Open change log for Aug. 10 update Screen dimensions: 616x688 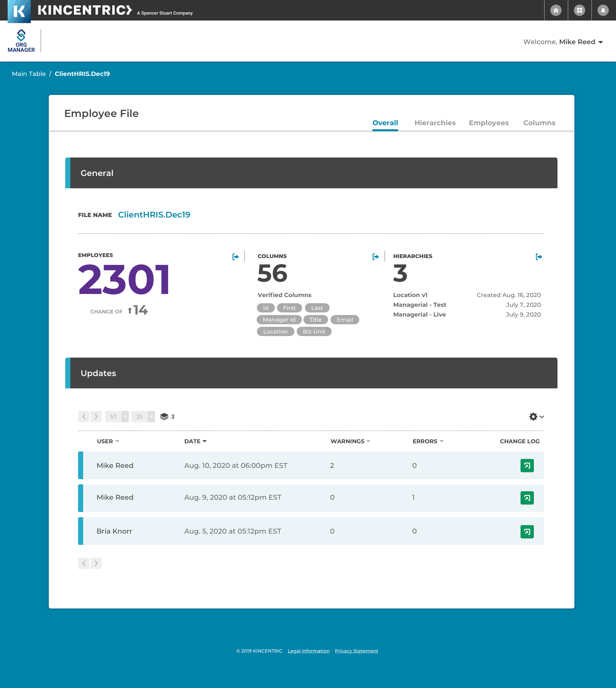(x=527, y=465)
